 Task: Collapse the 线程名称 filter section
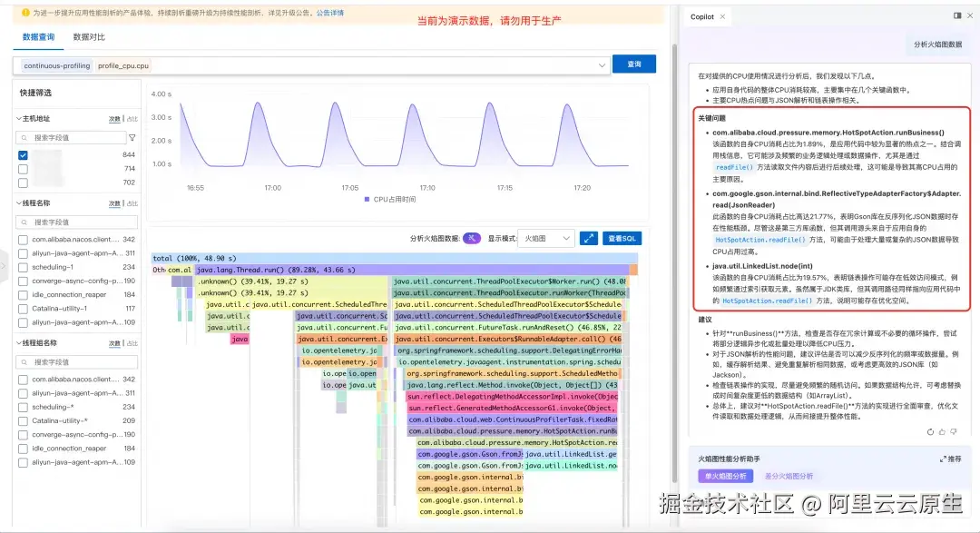click(x=19, y=203)
